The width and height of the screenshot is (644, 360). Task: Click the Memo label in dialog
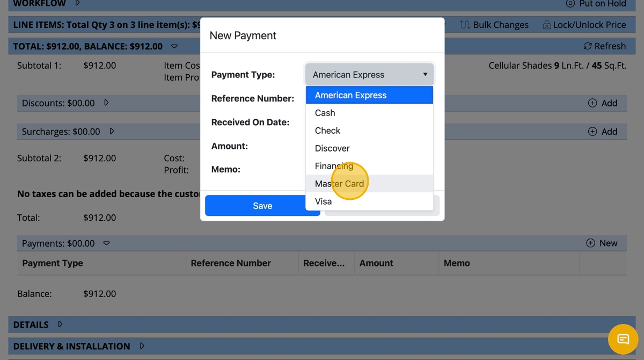(x=226, y=169)
